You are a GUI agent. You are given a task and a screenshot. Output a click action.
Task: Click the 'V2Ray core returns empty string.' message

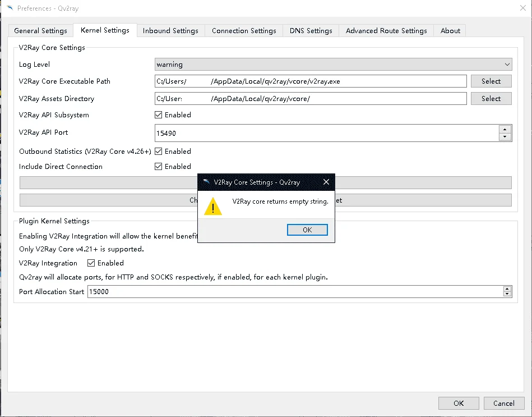coord(280,201)
